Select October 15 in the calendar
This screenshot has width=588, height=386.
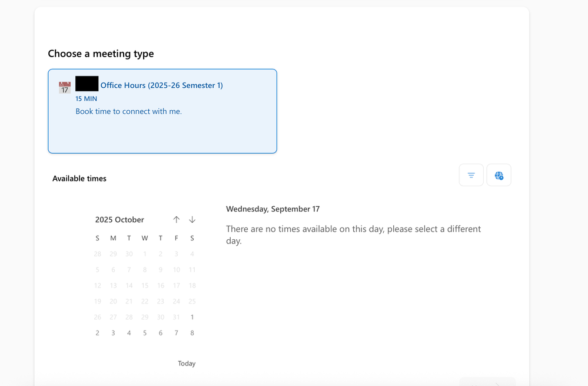coord(145,286)
